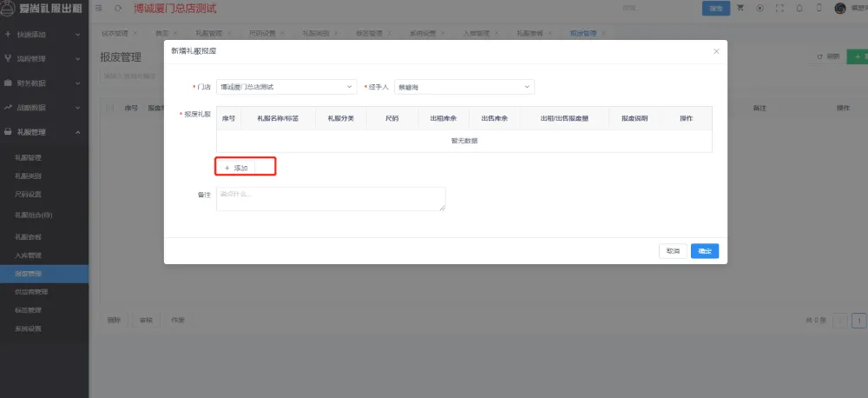868x398 pixels.
Task: Collapse the 礼服管理 sidebar menu
Action: tap(43, 132)
